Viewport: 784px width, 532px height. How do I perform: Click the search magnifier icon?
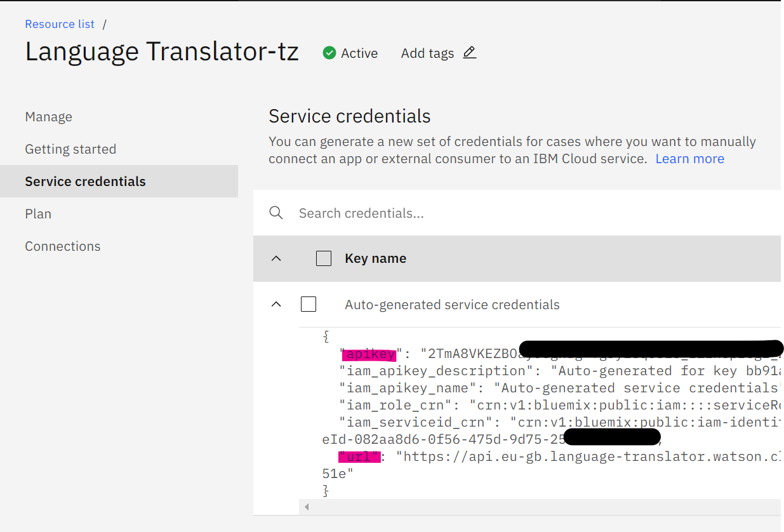pos(276,213)
